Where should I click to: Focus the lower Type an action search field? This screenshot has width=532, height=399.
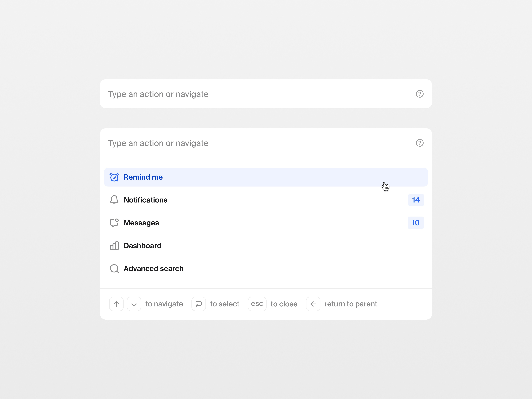click(x=216, y=143)
